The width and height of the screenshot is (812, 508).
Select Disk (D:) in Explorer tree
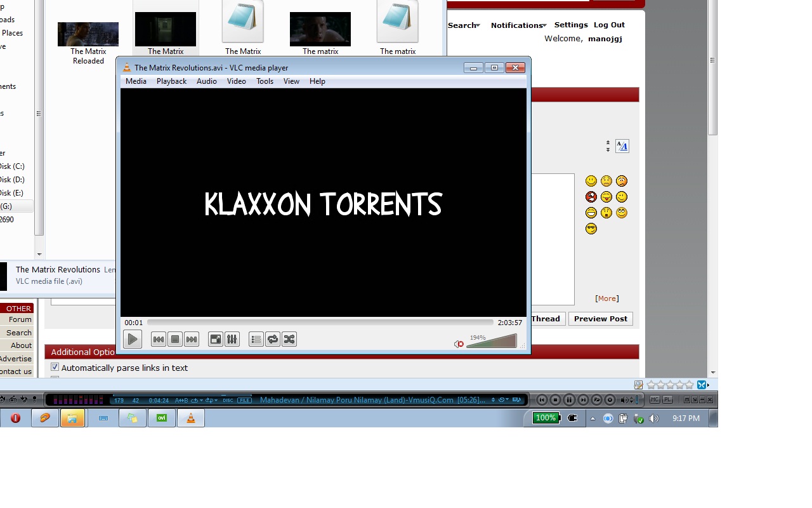pyautogui.click(x=12, y=180)
